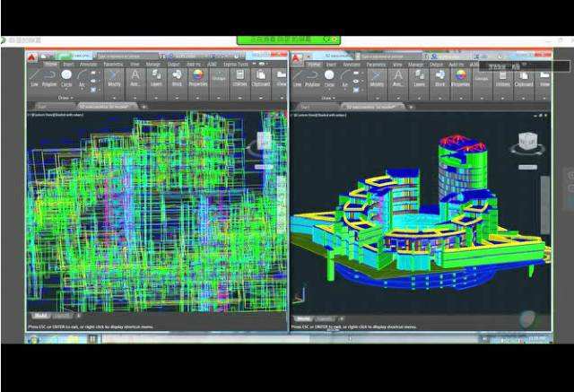Switch to the Annotate ribbon tab in the left window
This screenshot has width=574, height=392.
(x=89, y=64)
